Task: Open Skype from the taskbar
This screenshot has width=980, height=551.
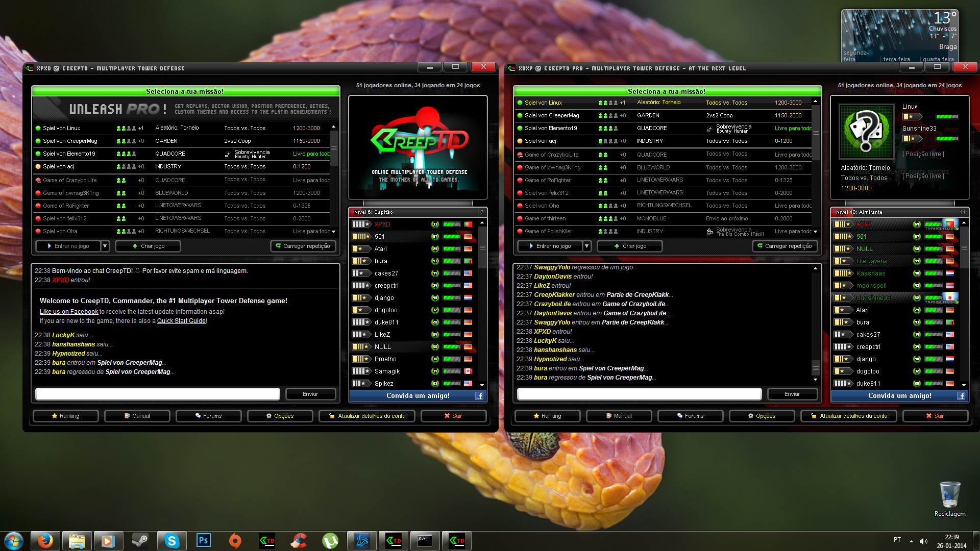Action: pos(171,541)
